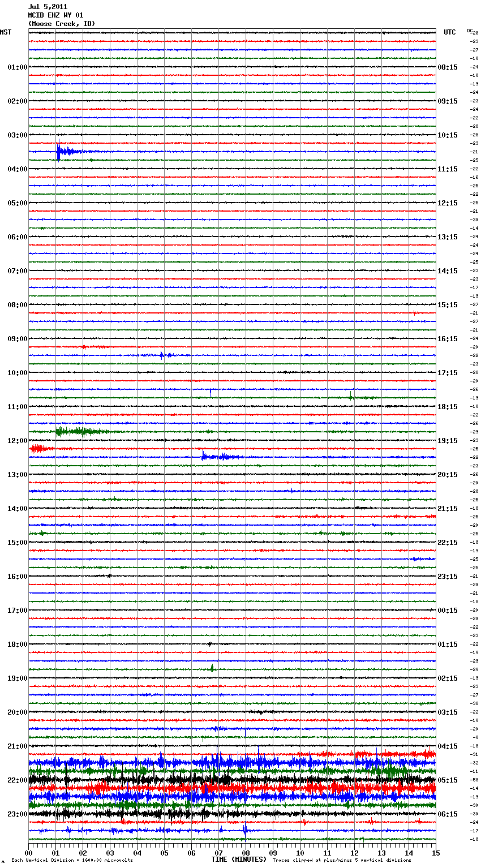481x868 pixels.
Task: Click the DC offset column header
Action: tap(469, 31)
